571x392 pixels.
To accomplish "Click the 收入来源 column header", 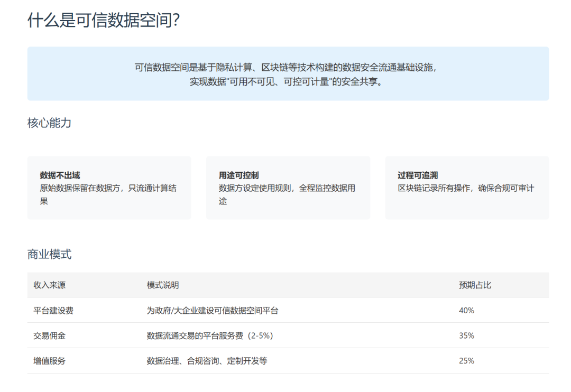I will [50, 285].
